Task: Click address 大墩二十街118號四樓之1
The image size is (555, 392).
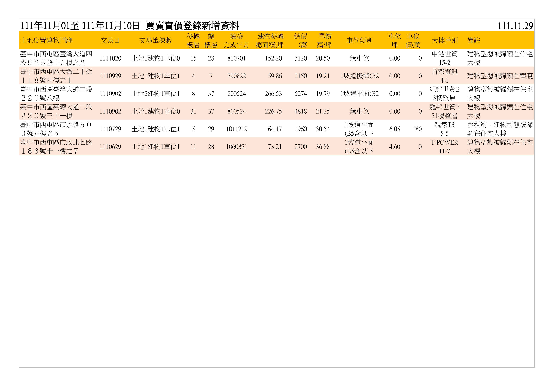Action: click(56, 76)
